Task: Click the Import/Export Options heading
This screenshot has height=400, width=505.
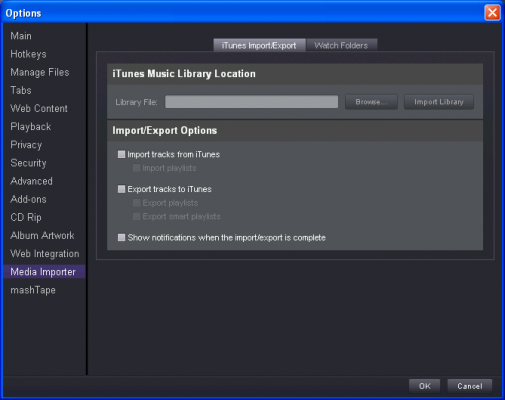Action: [x=165, y=130]
